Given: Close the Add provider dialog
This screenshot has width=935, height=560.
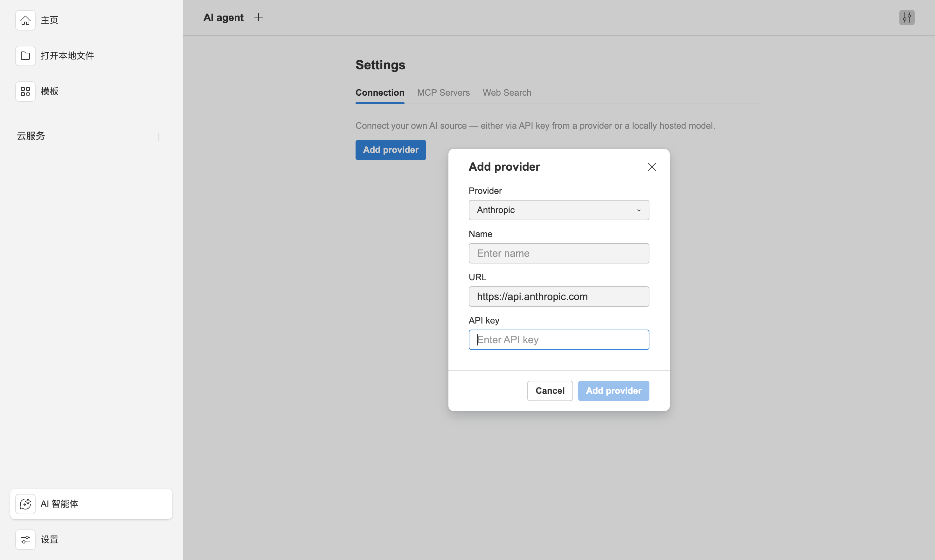Looking at the screenshot, I should pos(651,167).
